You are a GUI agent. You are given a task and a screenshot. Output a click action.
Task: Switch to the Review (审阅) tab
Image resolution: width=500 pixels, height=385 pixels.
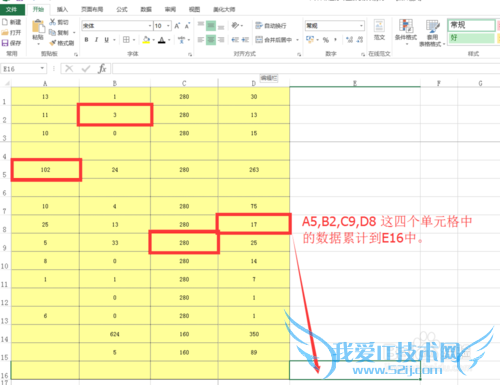click(x=170, y=9)
